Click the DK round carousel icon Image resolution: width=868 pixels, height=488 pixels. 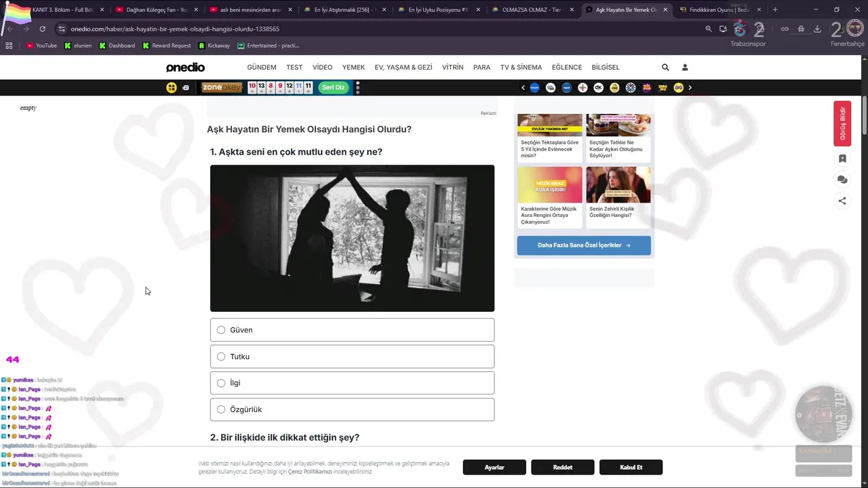pyautogui.click(x=598, y=87)
